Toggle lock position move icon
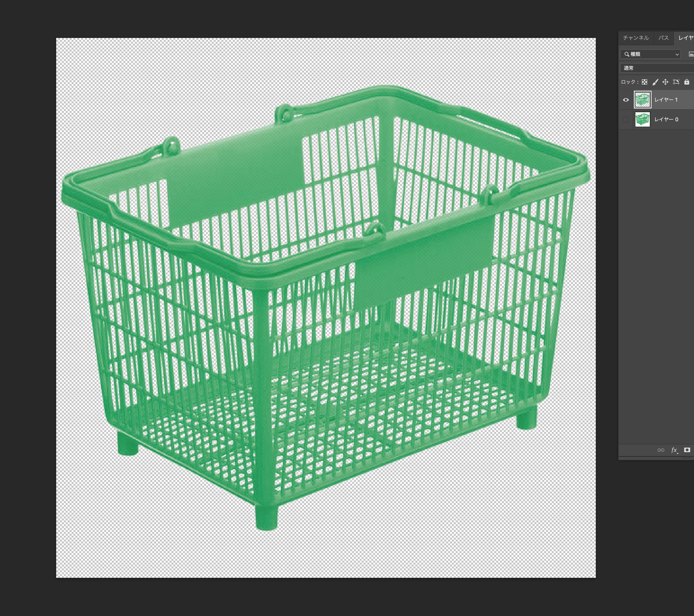Viewport: 694px width, 616px height. coord(665,82)
